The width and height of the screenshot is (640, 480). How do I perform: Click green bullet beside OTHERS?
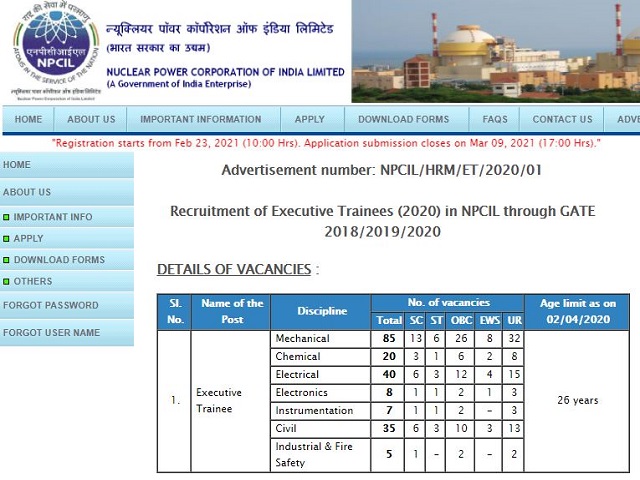coord(6,282)
